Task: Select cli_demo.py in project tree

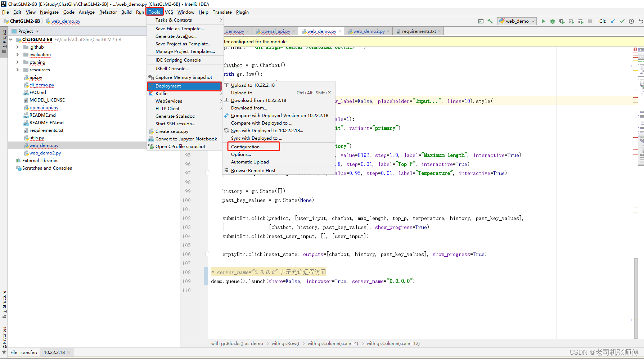Action: [x=42, y=85]
